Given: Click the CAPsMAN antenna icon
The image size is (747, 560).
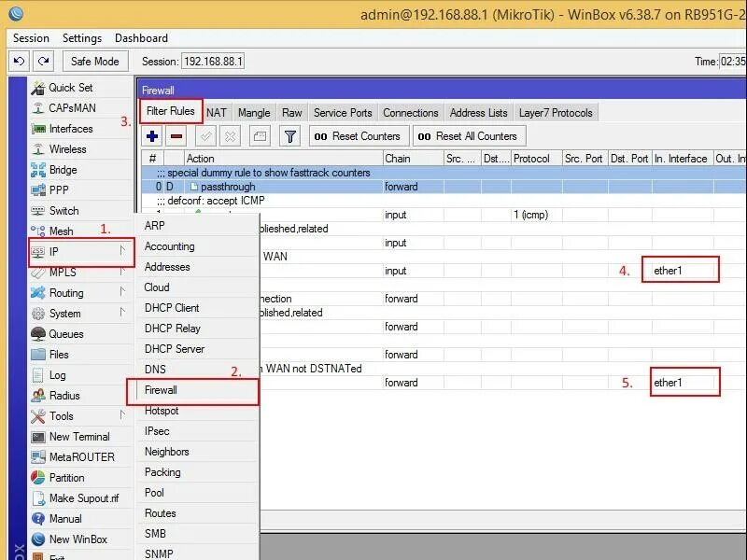Looking at the screenshot, I should pyautogui.click(x=38, y=108).
